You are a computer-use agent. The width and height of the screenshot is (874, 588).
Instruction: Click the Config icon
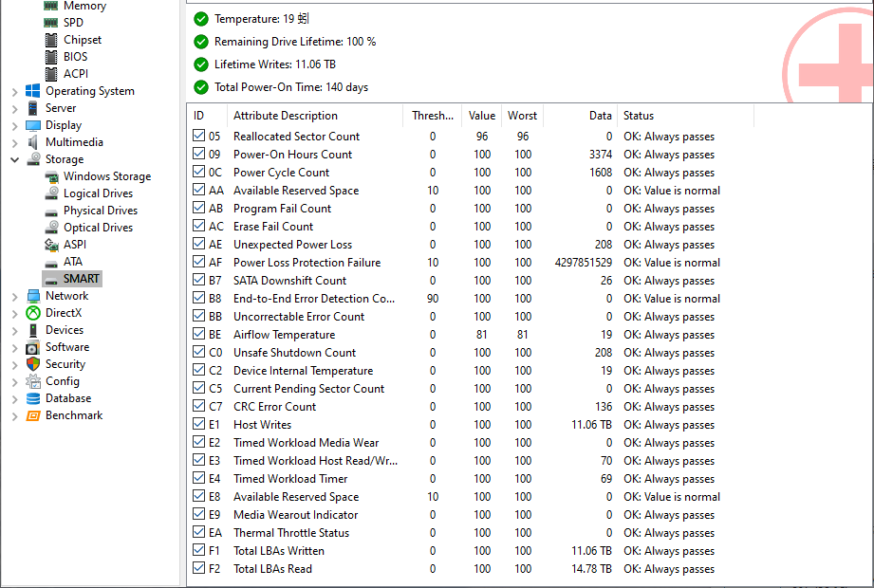[x=33, y=381]
